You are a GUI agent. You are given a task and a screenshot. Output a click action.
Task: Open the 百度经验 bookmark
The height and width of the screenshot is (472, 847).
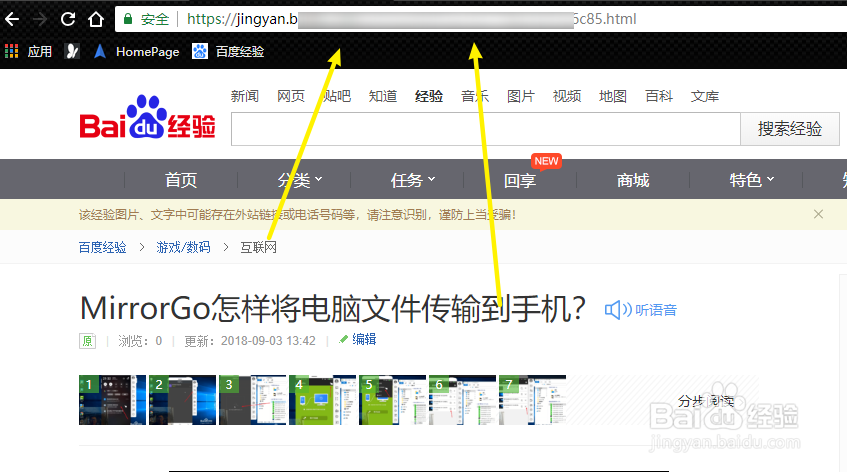tap(228, 51)
